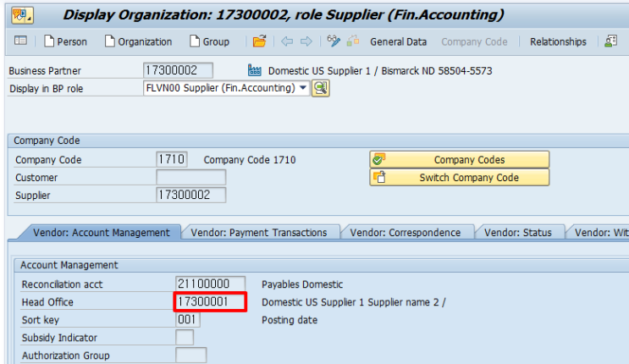629x364 pixels.
Task: Switch to Vendor: Payment Transactions tab
Action: tap(259, 233)
